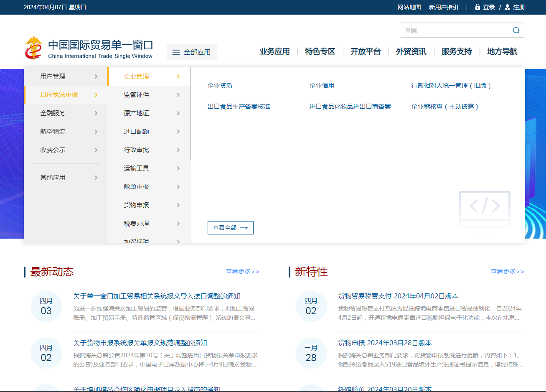Screen dimensions: 546x392
Task: Select 货物申报 in the category list
Action: pyautogui.click(x=137, y=205)
